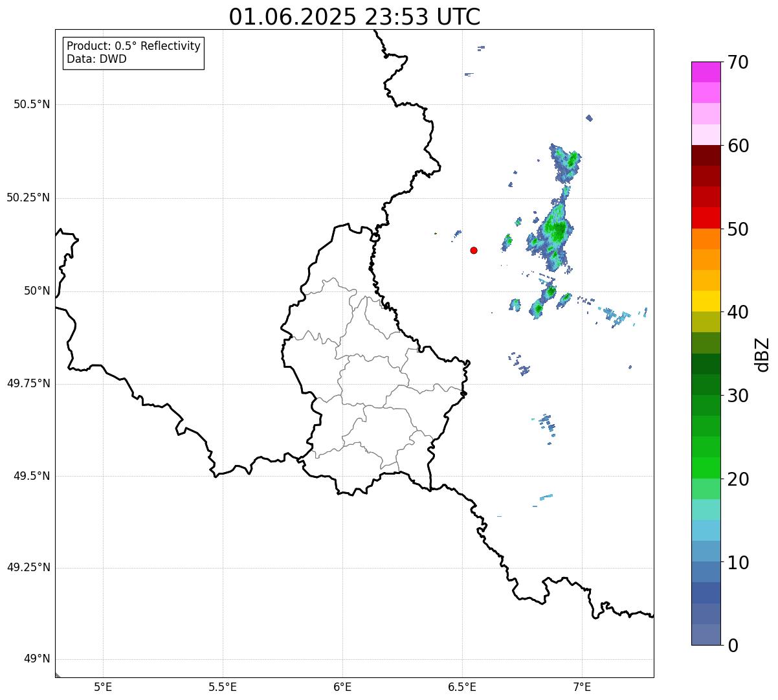Click the title text 01.06.2025 23:53 UTC
Screen dimensions: 778x700
pos(355,17)
